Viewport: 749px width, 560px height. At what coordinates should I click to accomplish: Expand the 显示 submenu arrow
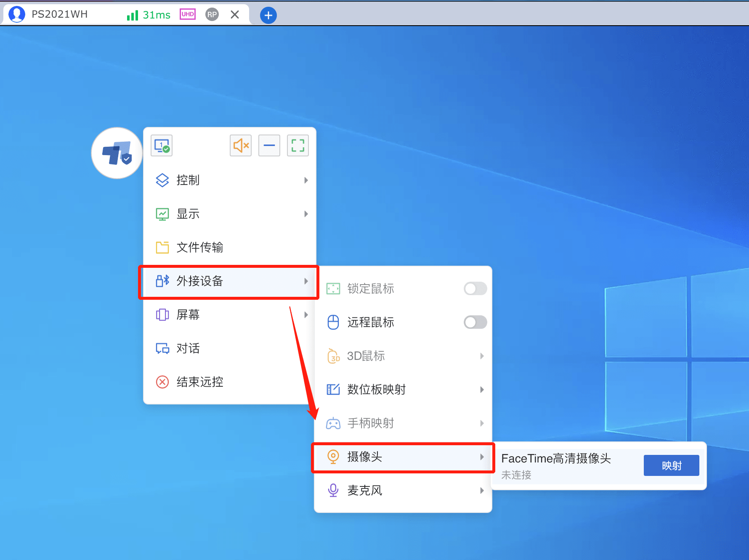(x=306, y=214)
